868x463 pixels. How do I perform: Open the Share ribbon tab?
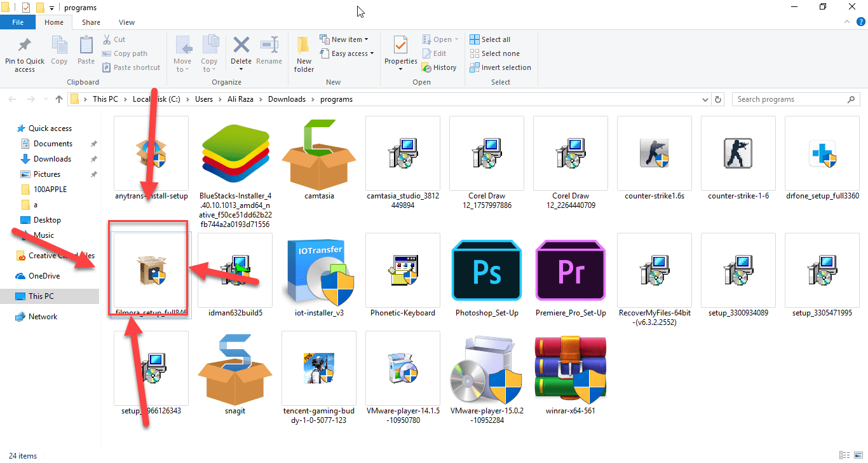[x=91, y=22]
